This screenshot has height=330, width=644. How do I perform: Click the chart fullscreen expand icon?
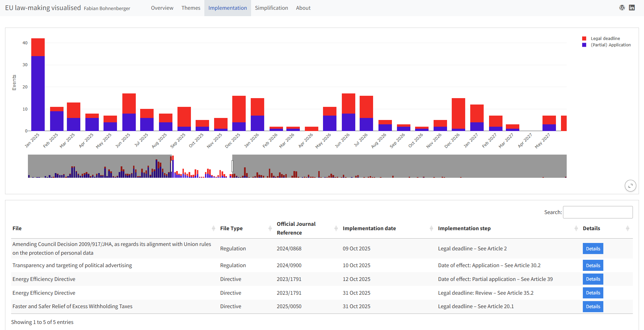(x=630, y=185)
